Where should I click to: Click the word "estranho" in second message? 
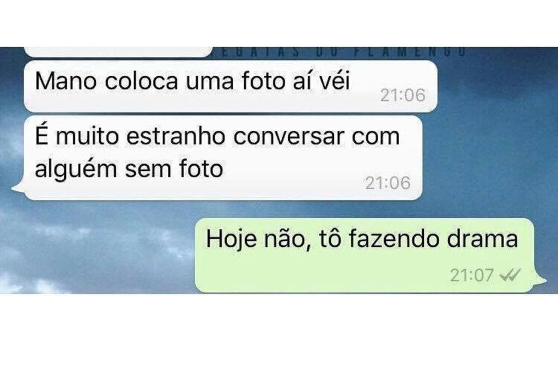pyautogui.click(x=176, y=136)
